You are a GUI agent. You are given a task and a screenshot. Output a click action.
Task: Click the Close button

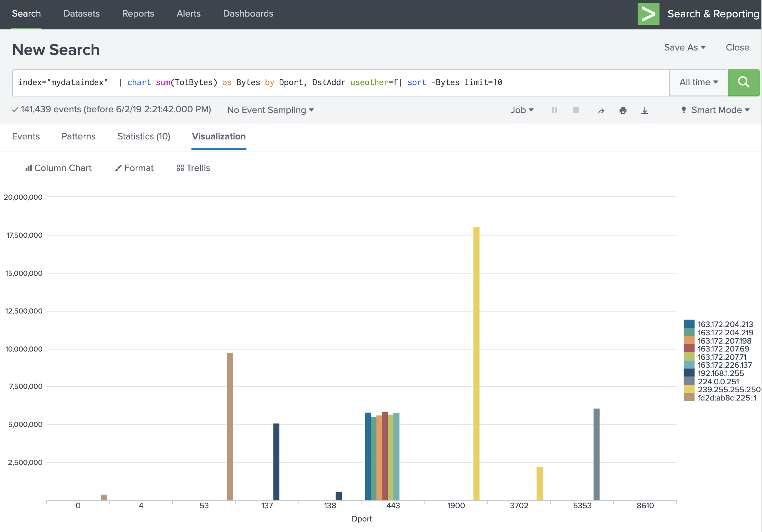coord(737,47)
